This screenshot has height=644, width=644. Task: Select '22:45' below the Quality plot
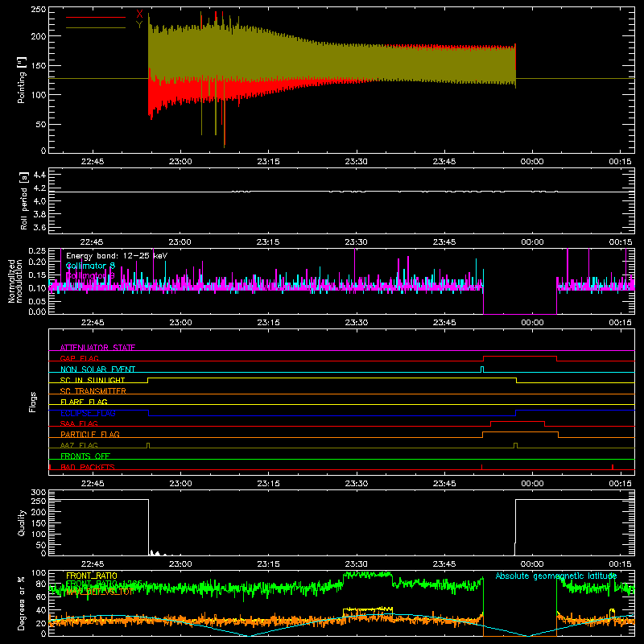coord(93,564)
